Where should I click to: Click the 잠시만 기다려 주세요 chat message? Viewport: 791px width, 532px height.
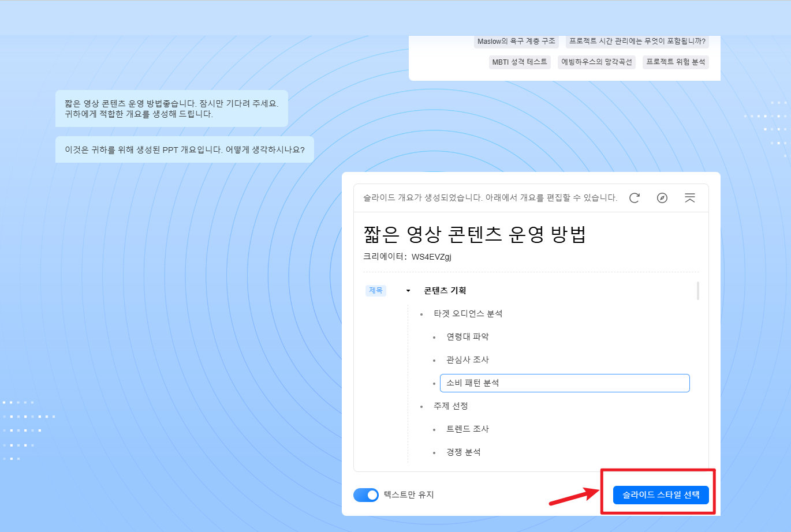coord(171,108)
